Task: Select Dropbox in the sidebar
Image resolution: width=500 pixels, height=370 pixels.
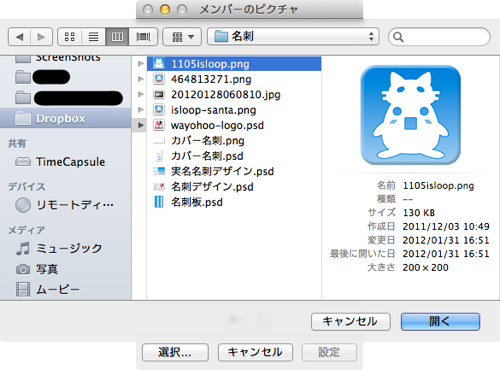Action: tap(66, 118)
